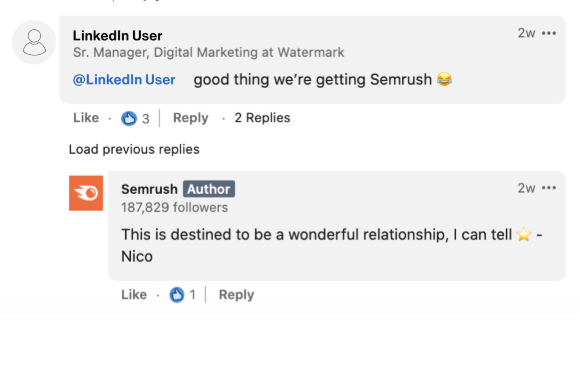This screenshot has width=580, height=367.
Task: Click the laughing emoji in the comment
Action: 444,79
